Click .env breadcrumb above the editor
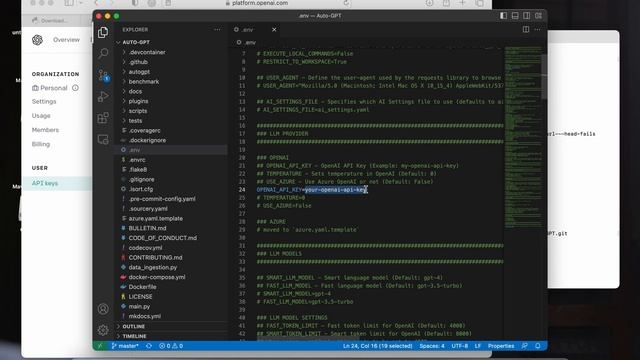This screenshot has width=640, height=360. coord(246,42)
